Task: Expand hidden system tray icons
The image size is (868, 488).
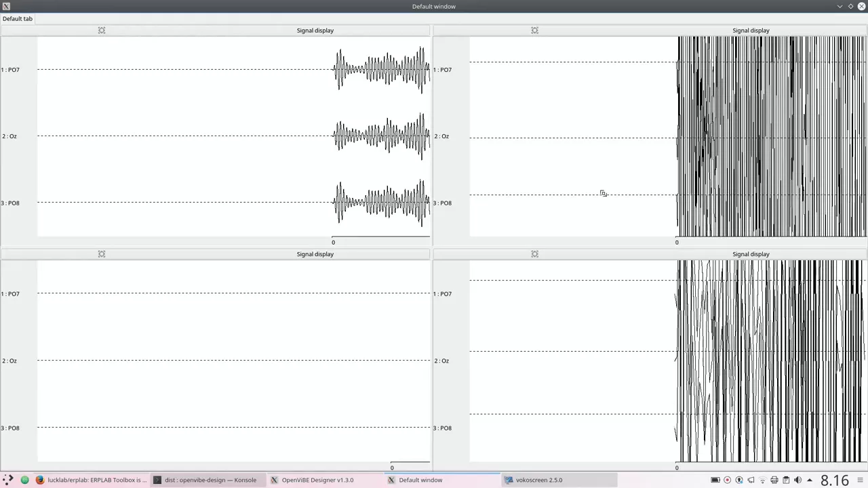Action: (x=810, y=480)
